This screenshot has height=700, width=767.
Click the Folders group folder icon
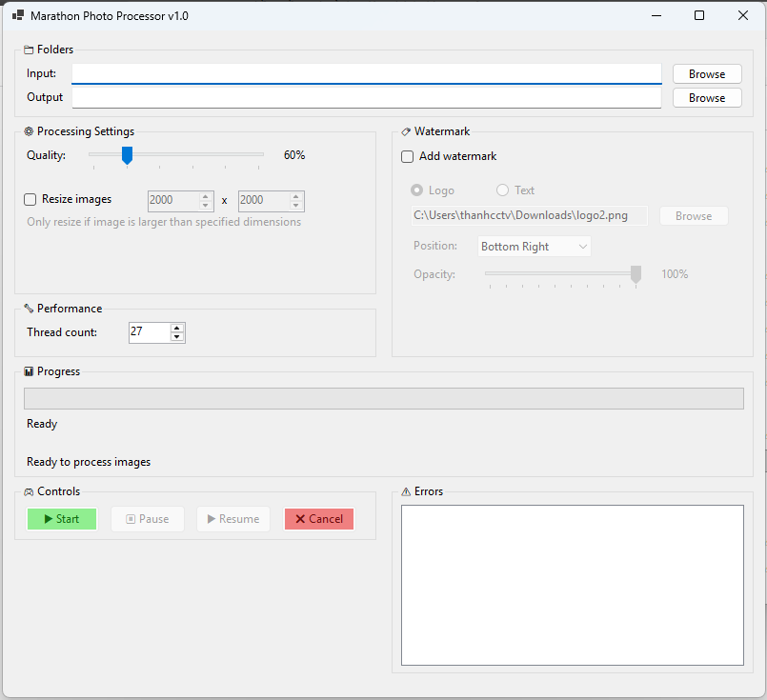pyautogui.click(x=29, y=50)
